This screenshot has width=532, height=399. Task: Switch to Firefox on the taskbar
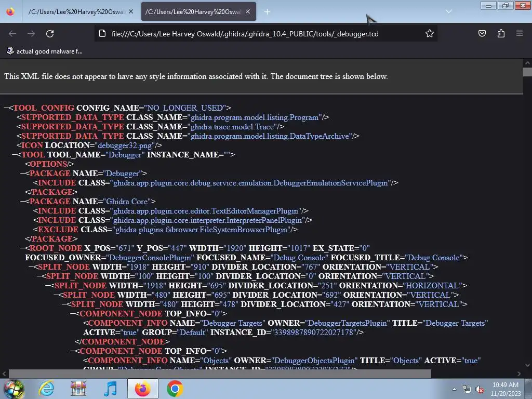[143, 389]
